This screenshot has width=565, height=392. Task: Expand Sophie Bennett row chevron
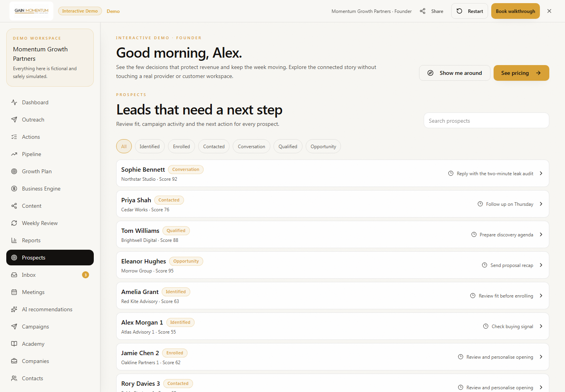tap(541, 173)
